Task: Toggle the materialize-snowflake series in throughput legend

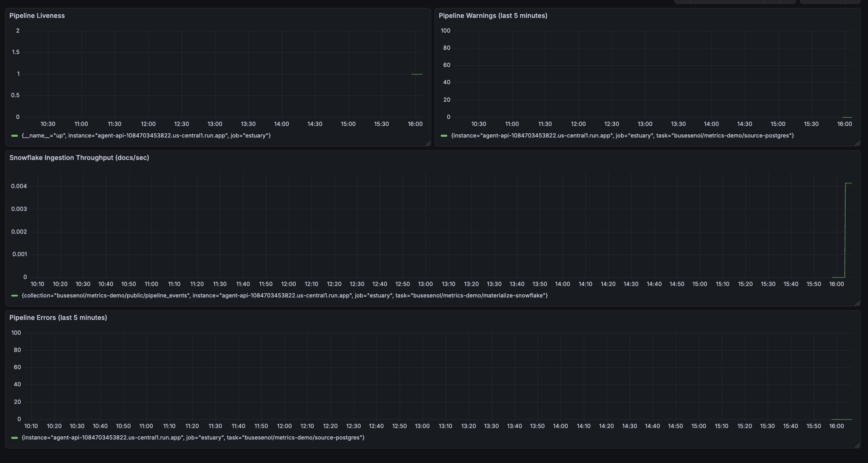Action: point(285,296)
